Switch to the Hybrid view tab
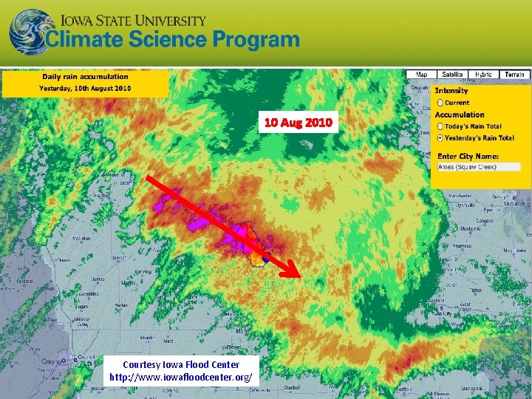 483,75
